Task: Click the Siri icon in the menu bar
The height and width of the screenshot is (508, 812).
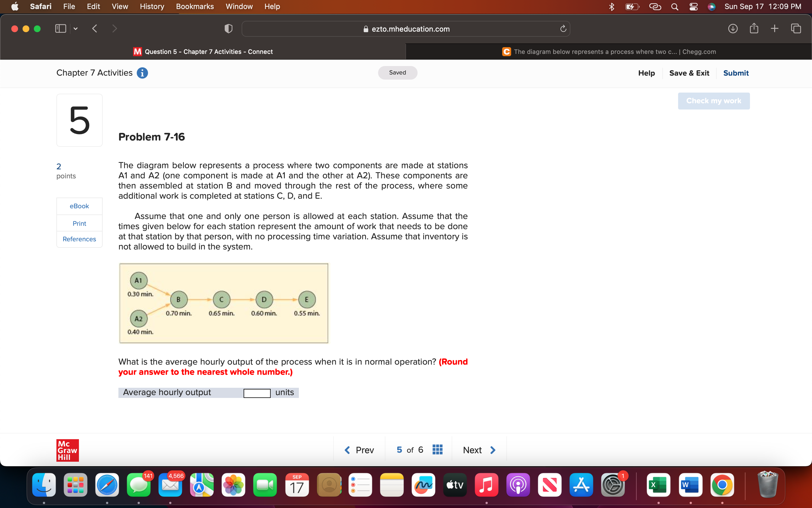Action: [712, 7]
